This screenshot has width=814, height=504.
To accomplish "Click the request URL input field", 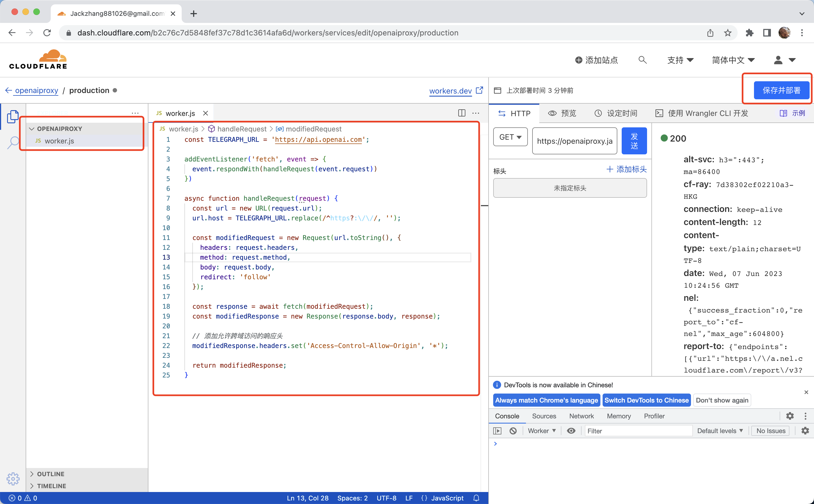I will click(574, 141).
